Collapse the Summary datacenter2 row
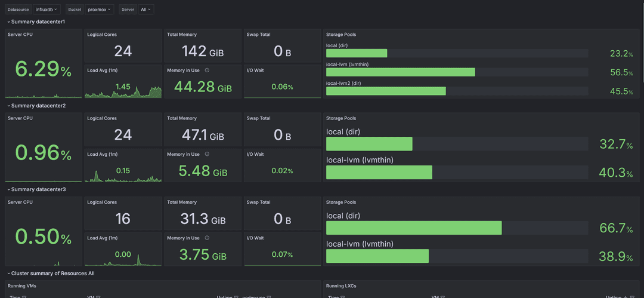 click(x=8, y=106)
